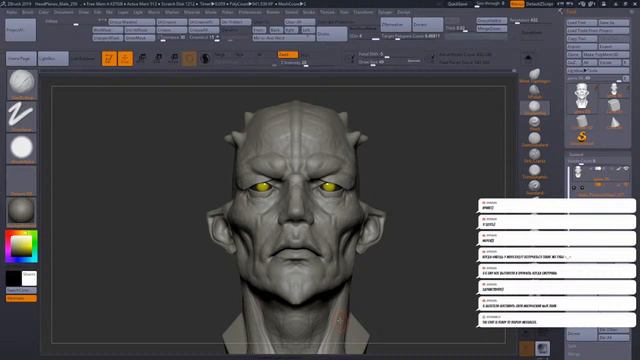The height and width of the screenshot is (360, 640).
Task: Click the Sculptris Pro sphere icon
Action: 205,58
